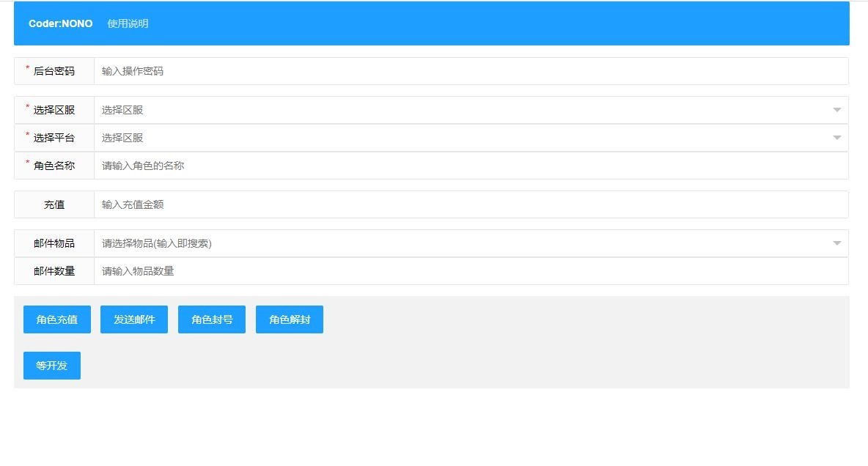The width and height of the screenshot is (868, 466).
Task: Focus the 角色名称 role name input
Action: click(471, 166)
